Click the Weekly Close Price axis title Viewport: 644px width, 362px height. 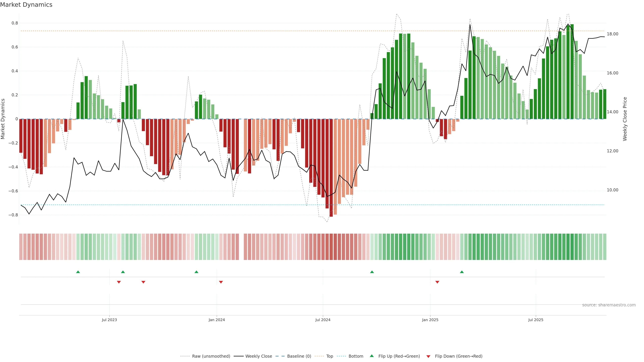(625, 119)
